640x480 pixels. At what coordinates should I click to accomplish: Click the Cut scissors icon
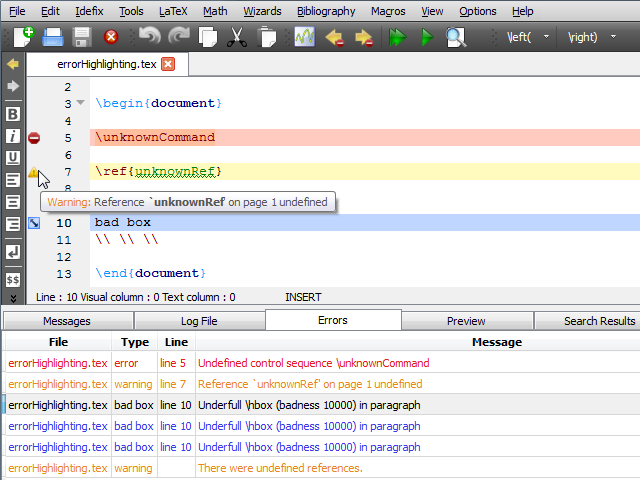(x=237, y=38)
